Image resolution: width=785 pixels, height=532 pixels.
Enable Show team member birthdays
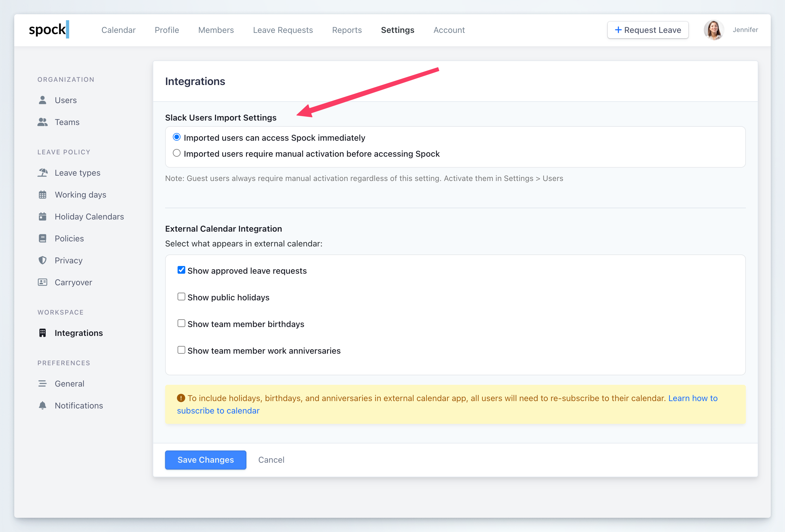click(x=181, y=323)
